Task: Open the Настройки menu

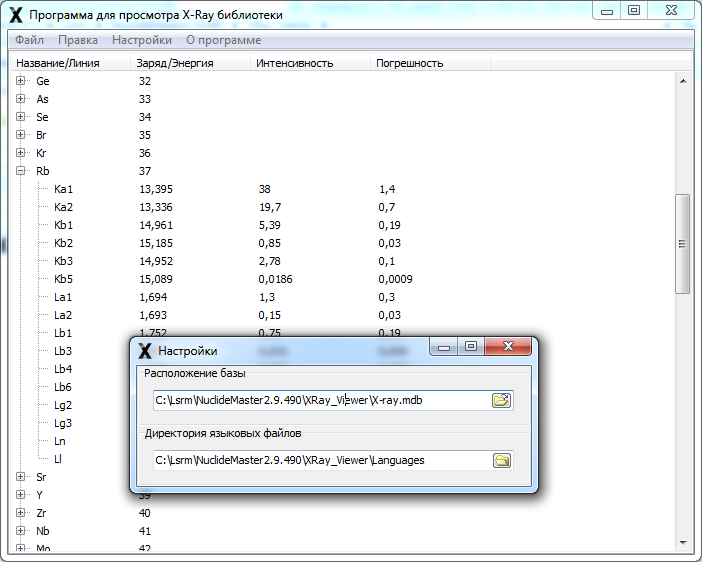Action: click(141, 40)
